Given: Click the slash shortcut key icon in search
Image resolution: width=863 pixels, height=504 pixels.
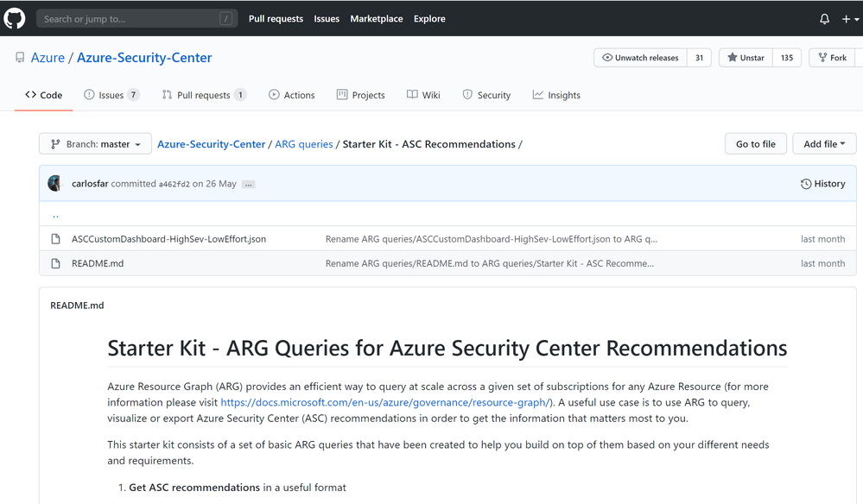Looking at the screenshot, I should point(225,19).
